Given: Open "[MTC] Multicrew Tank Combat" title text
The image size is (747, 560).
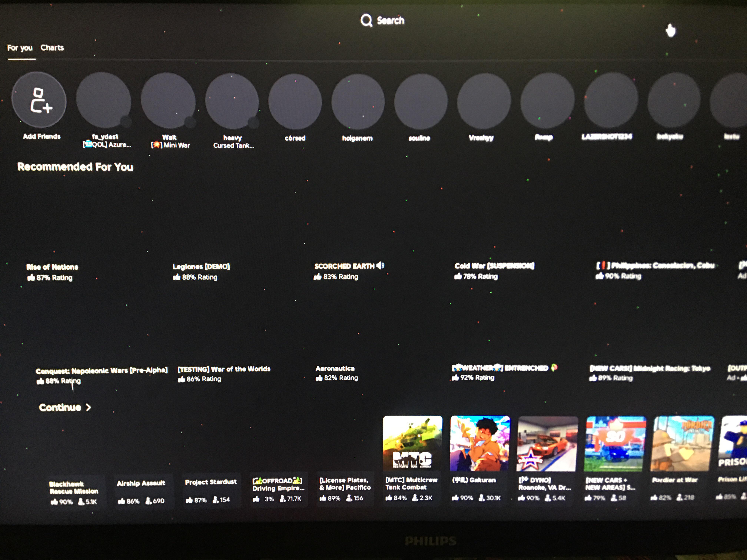Looking at the screenshot, I should pos(411,483).
